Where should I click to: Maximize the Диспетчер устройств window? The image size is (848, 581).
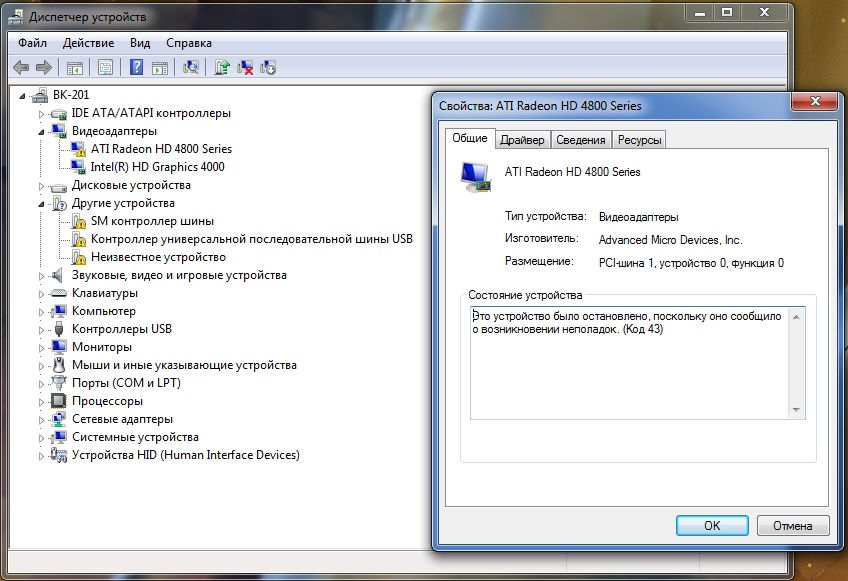[x=727, y=12]
